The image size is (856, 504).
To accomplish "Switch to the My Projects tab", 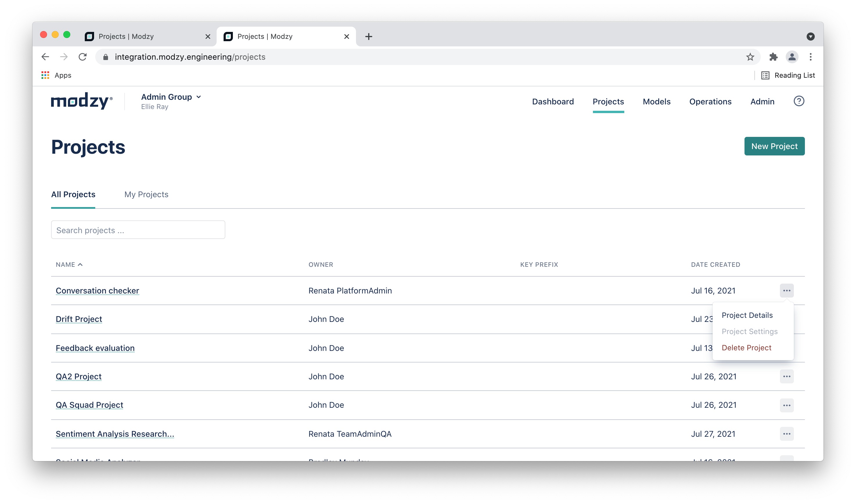I will [146, 194].
